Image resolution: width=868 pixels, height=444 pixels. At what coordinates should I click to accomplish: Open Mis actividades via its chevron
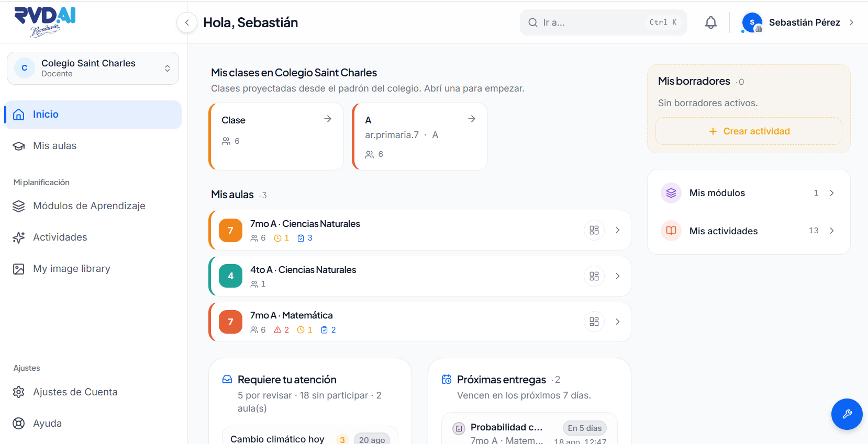(832, 231)
